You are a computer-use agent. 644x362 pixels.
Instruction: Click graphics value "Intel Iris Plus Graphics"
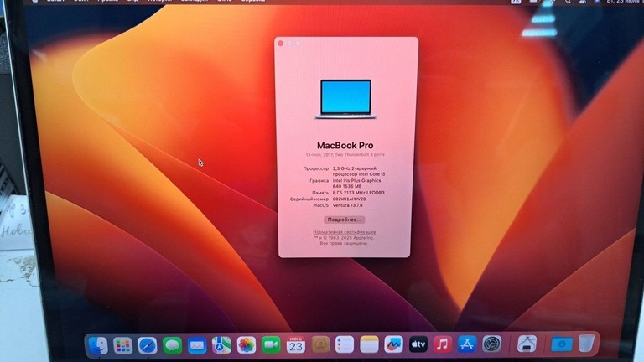pyautogui.click(x=356, y=181)
